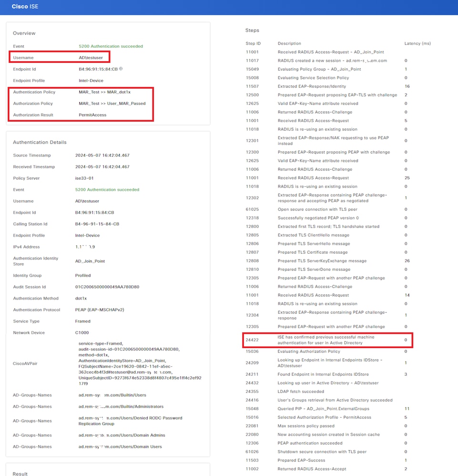Click the Profiled identity group value

[83, 275]
